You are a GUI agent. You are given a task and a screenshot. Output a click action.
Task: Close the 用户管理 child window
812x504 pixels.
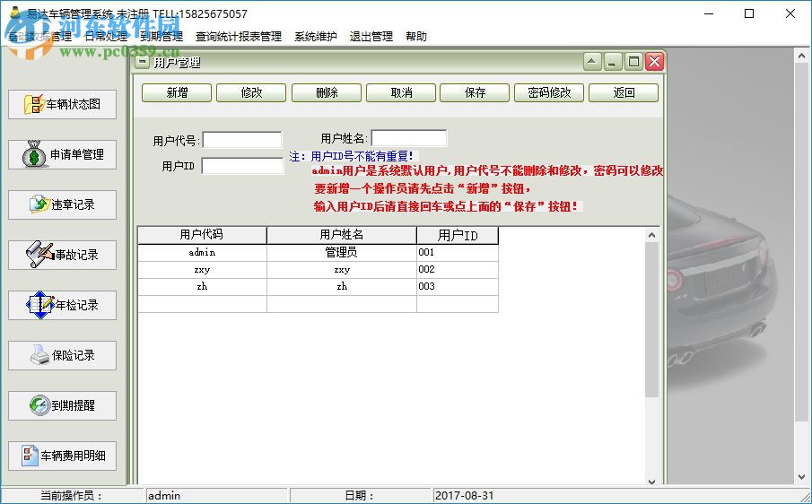point(655,62)
